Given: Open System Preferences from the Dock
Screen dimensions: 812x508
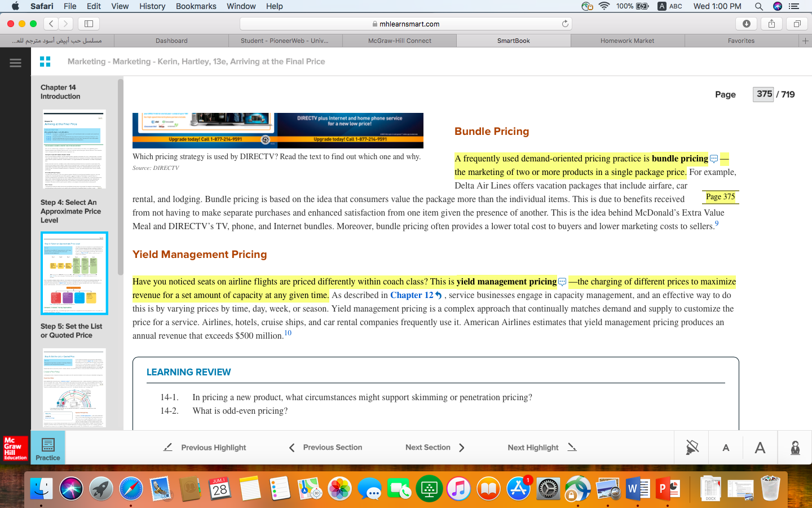Looking at the screenshot, I should [x=548, y=488].
